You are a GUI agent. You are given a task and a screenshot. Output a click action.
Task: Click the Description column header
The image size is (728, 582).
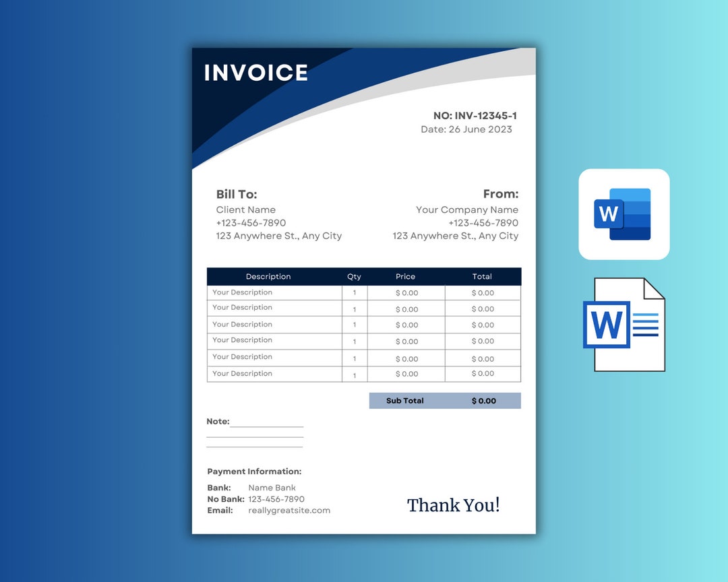[x=268, y=276]
